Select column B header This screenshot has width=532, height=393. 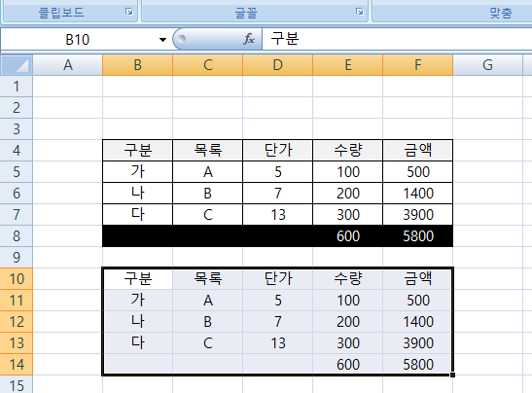[x=137, y=65]
